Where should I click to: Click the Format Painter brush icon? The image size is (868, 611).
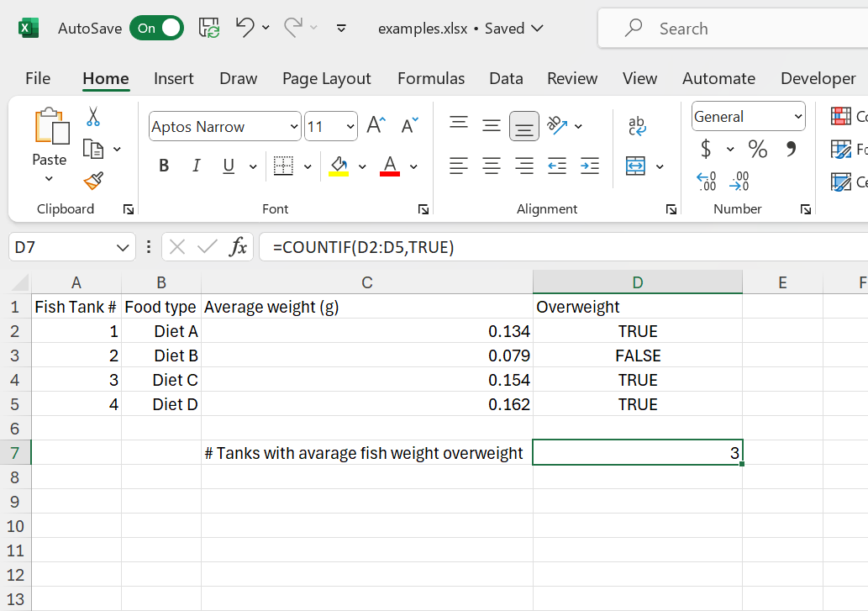click(x=93, y=181)
